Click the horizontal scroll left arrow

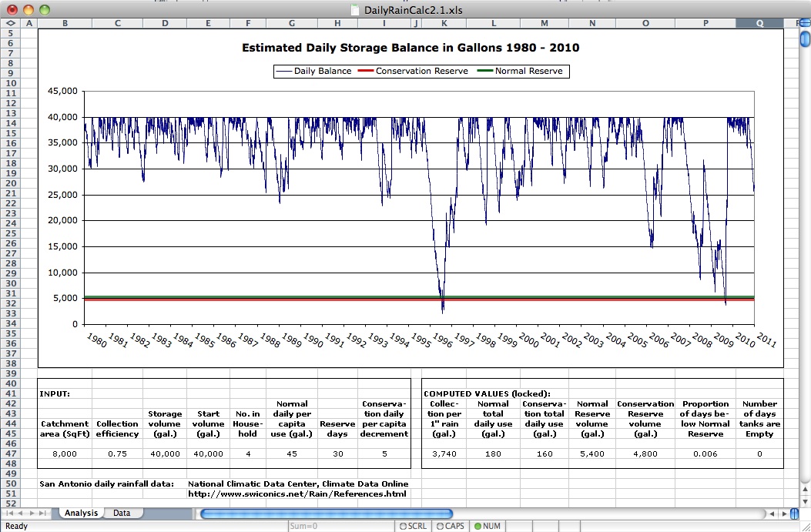(x=771, y=514)
